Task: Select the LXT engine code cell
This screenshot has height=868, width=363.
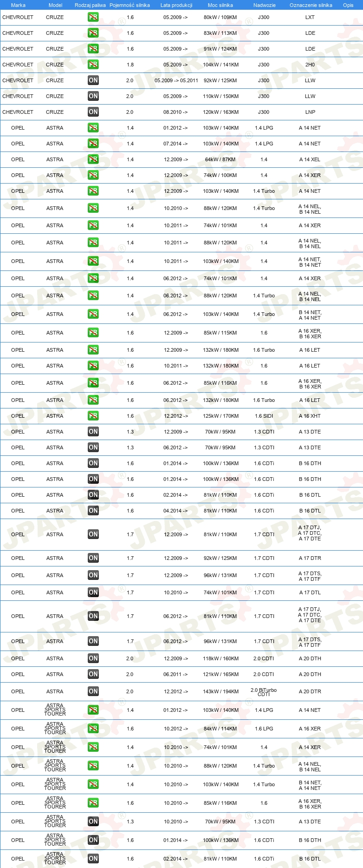Action: [x=310, y=17]
